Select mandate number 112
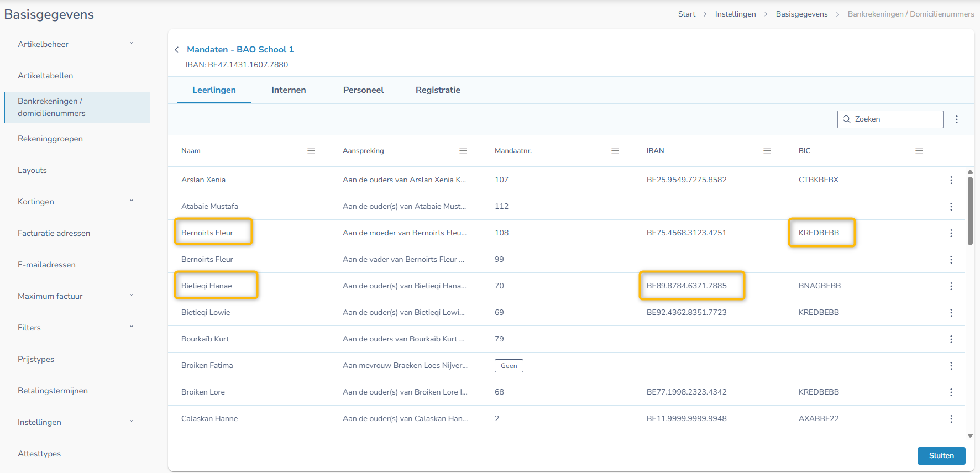This screenshot has height=473, width=980. coord(501,207)
